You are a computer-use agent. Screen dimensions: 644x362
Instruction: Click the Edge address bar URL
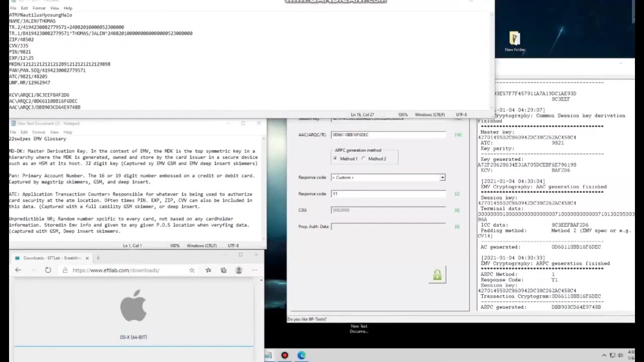coord(116,270)
